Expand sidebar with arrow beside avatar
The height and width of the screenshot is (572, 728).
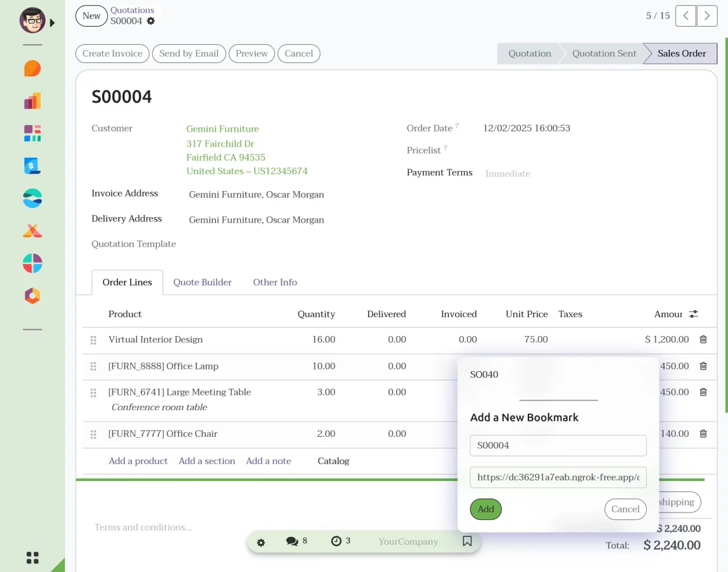tap(52, 23)
